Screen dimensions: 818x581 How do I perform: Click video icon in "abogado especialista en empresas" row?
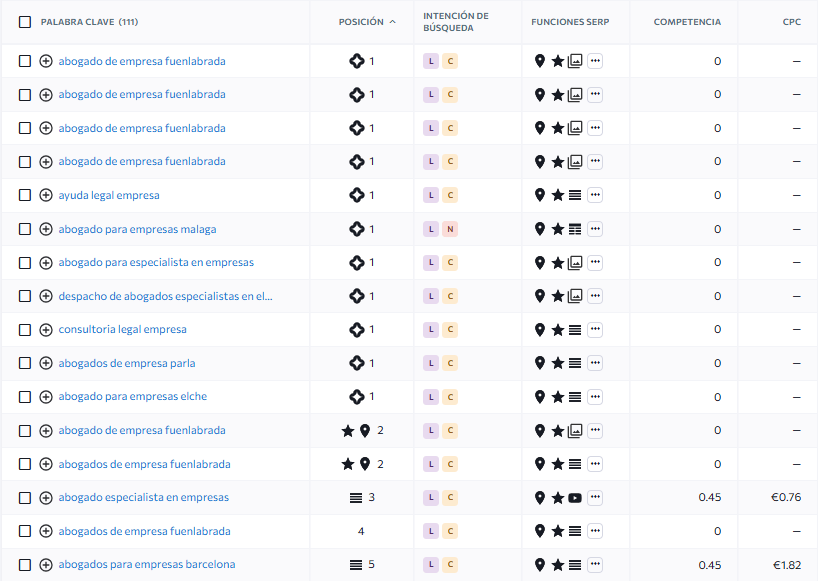tap(575, 498)
